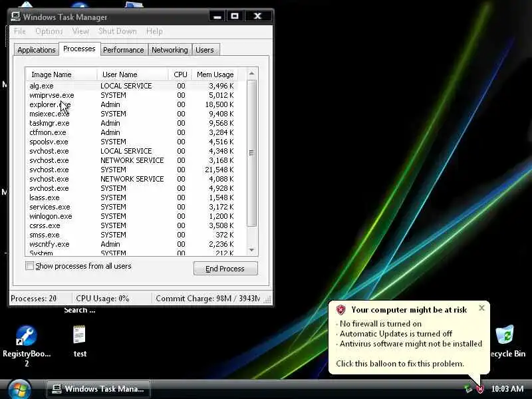Open the Help menu
The width and height of the screenshot is (532, 399).
click(154, 31)
